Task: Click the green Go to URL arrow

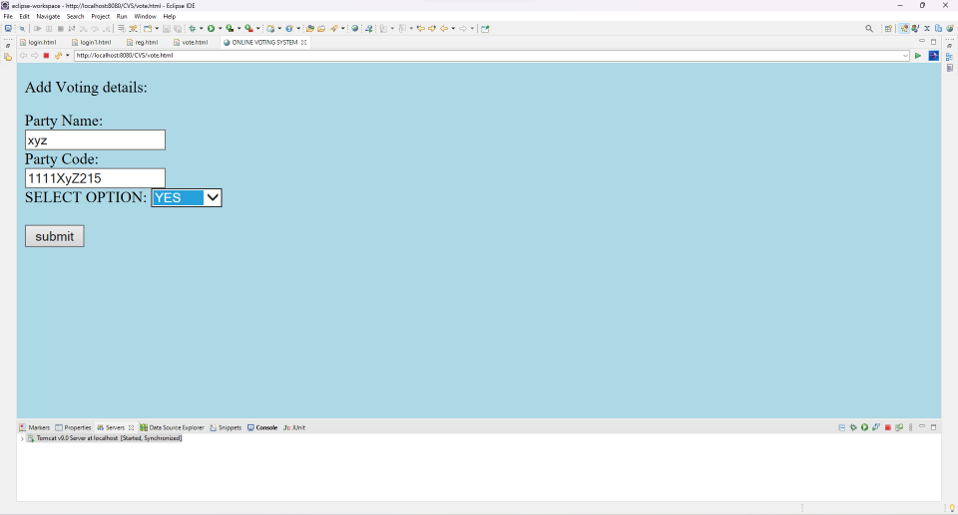Action: click(x=918, y=56)
